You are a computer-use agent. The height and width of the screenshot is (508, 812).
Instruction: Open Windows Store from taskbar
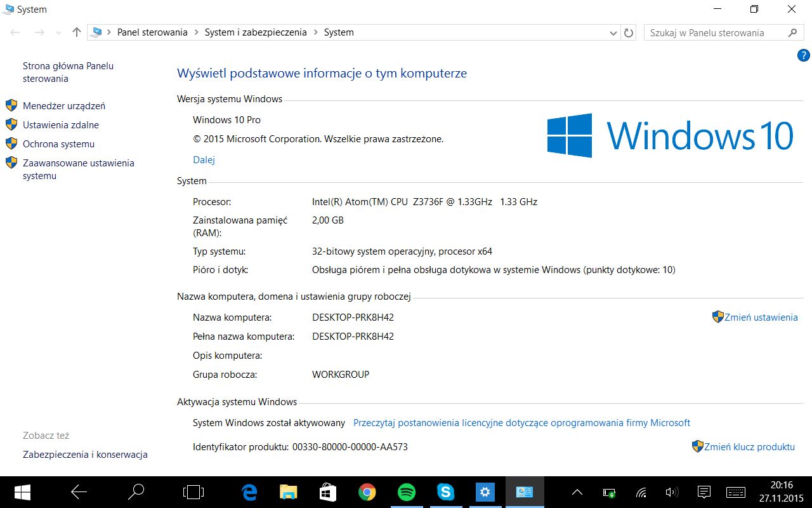click(x=327, y=492)
